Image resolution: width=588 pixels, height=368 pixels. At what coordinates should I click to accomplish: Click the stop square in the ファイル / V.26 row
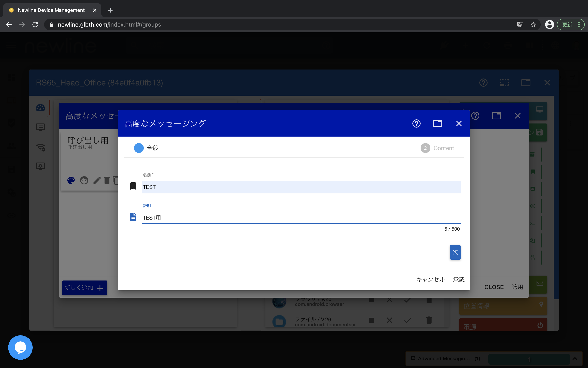(371, 320)
